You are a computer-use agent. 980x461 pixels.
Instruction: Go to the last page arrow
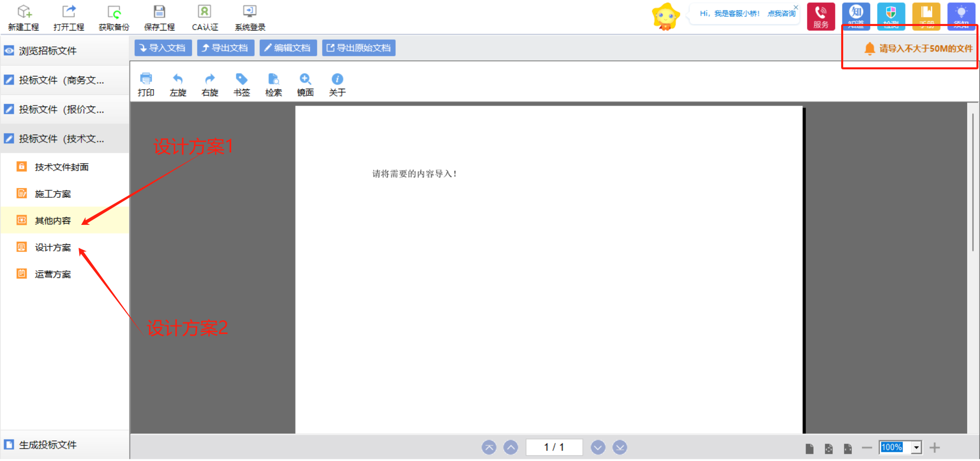coord(620,448)
